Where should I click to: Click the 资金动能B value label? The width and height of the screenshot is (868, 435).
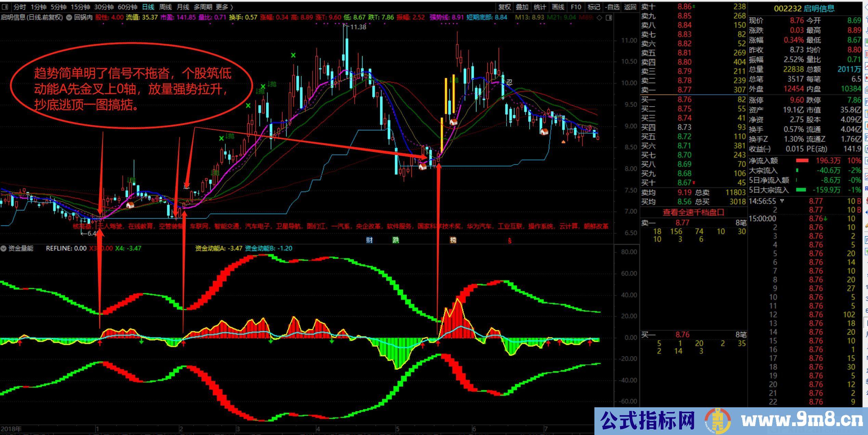coord(269,248)
